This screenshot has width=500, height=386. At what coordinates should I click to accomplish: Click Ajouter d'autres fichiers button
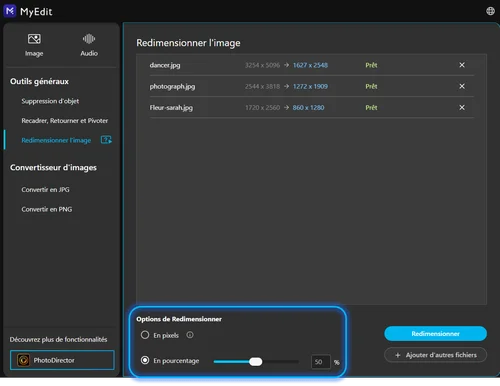coord(435,355)
